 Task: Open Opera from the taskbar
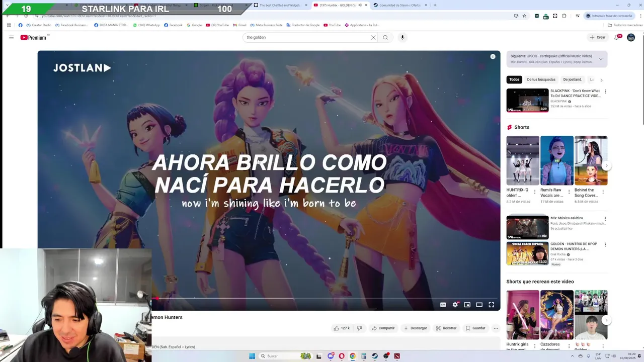click(x=342, y=356)
